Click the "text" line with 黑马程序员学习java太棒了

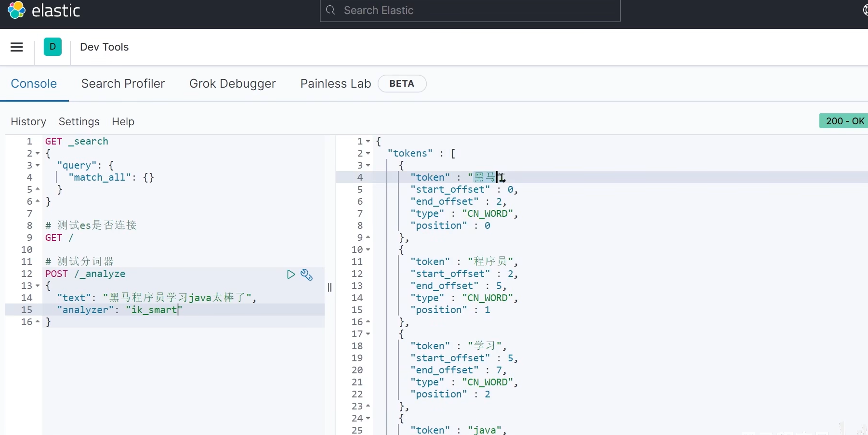coord(157,298)
